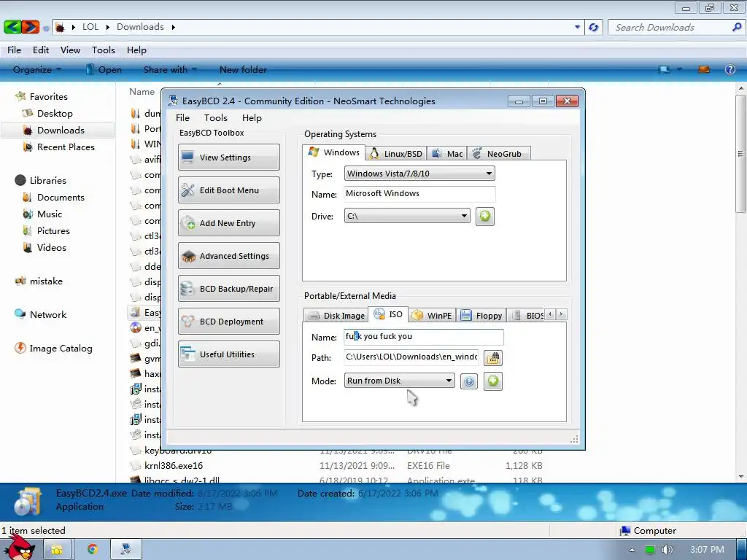The image size is (747, 560).
Task: Click the ISO entry Name field
Action: (x=424, y=337)
